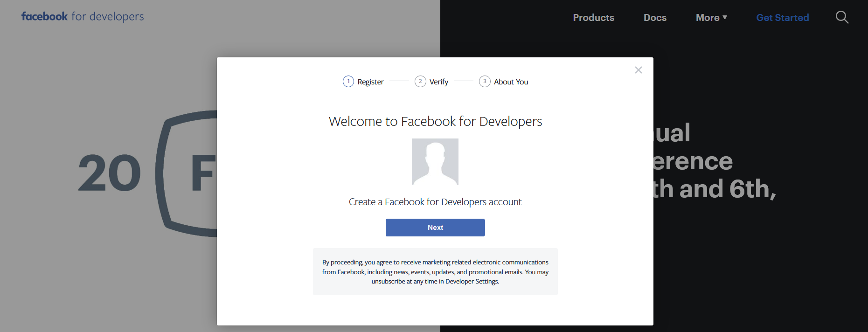This screenshot has width=868, height=332.
Task: Select the About You step label
Action: (511, 82)
